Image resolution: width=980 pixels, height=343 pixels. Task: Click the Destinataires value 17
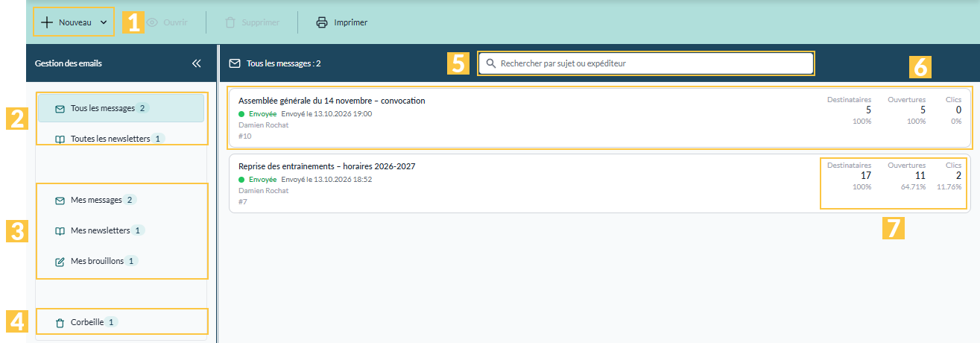865,175
